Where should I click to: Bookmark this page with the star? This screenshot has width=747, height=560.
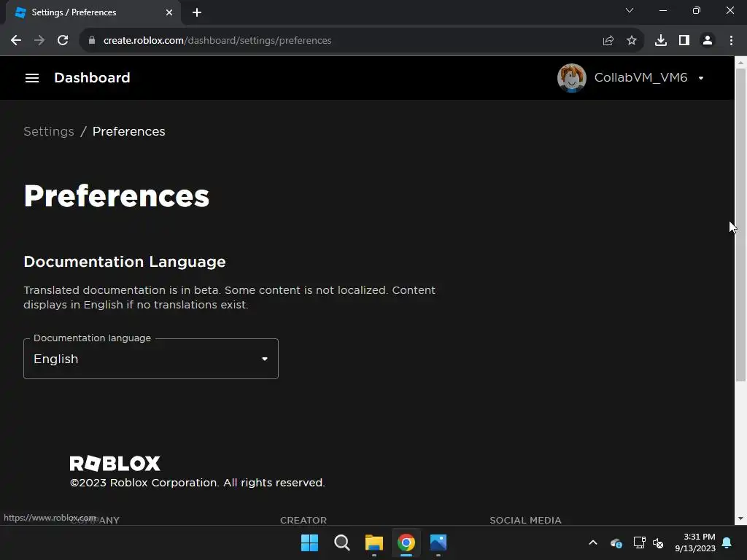[631, 41]
